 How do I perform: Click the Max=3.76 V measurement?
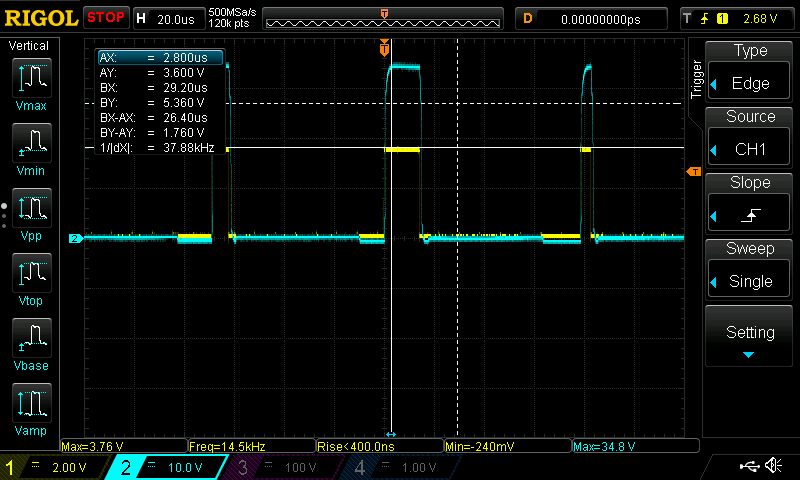coord(123,446)
